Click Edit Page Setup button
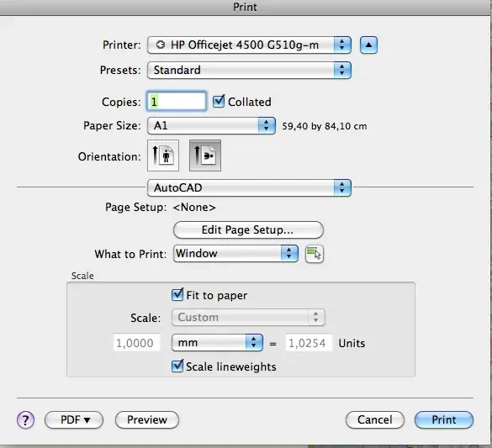This screenshot has width=492, height=448. coord(248,229)
